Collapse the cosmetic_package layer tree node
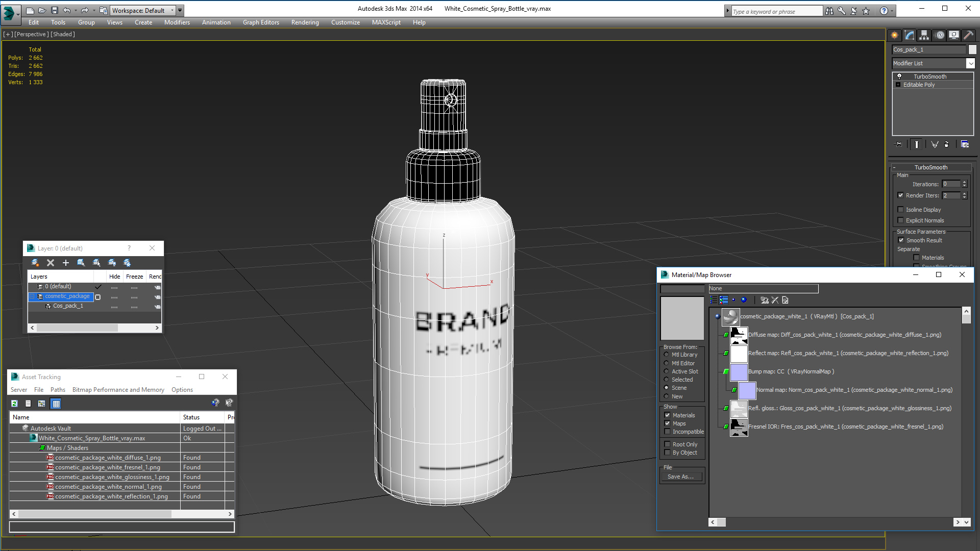980x551 pixels. [32, 296]
